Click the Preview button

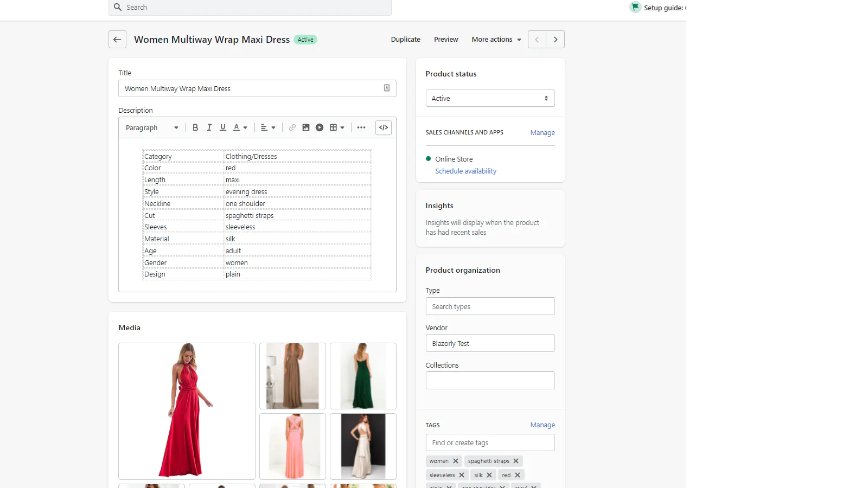click(x=446, y=40)
